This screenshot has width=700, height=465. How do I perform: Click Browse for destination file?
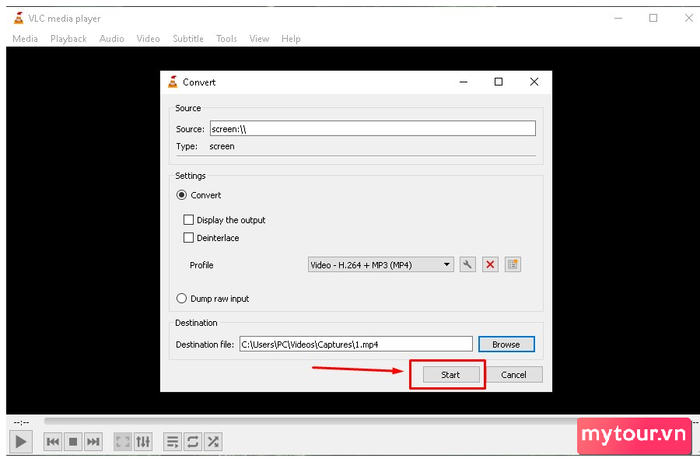(506, 344)
